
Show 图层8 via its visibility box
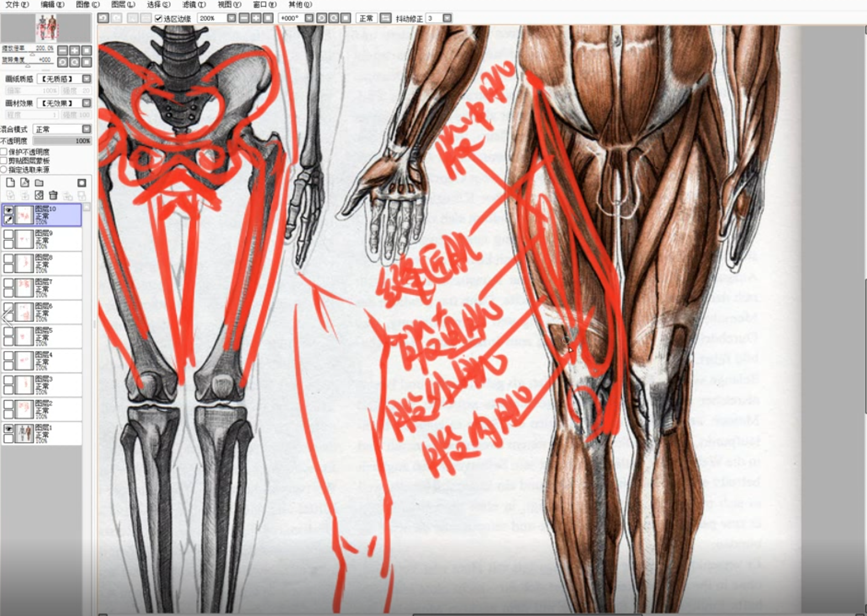pos(8,259)
